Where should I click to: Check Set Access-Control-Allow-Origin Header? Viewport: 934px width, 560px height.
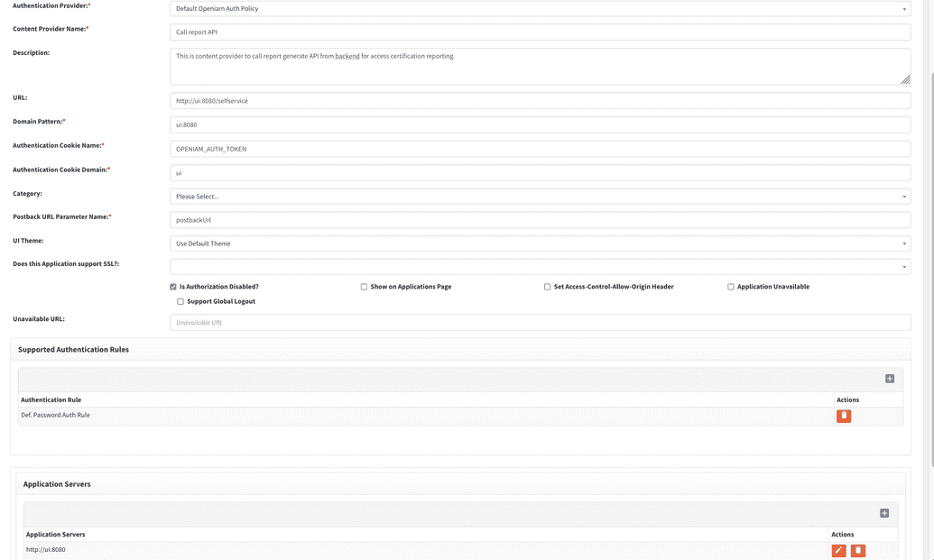tap(547, 286)
